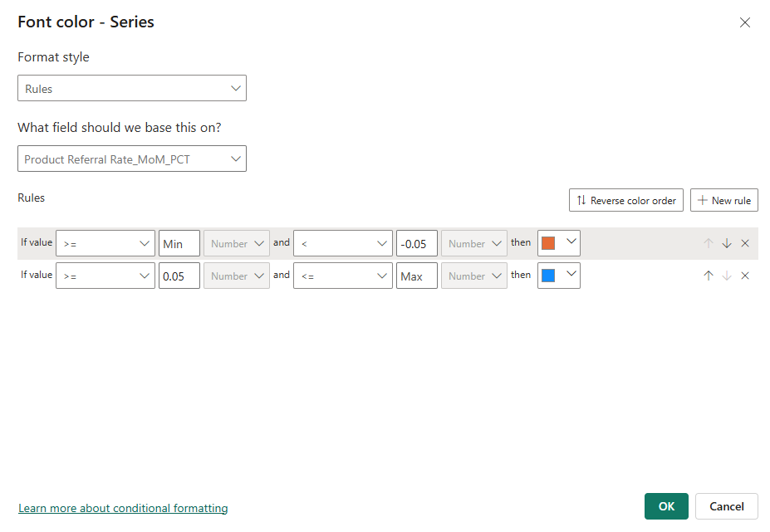This screenshot has width=770, height=532.
Task: Open the orange color swatch picker
Action: [559, 243]
